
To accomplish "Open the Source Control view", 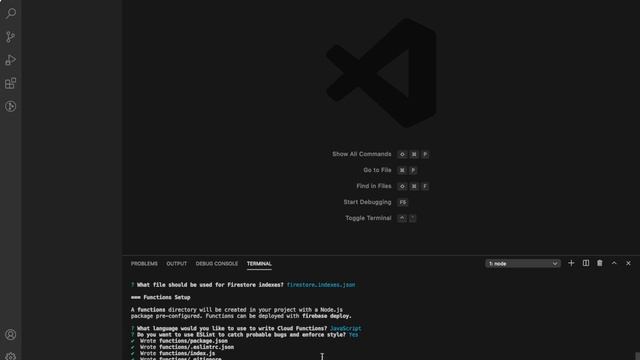I will (11, 37).
